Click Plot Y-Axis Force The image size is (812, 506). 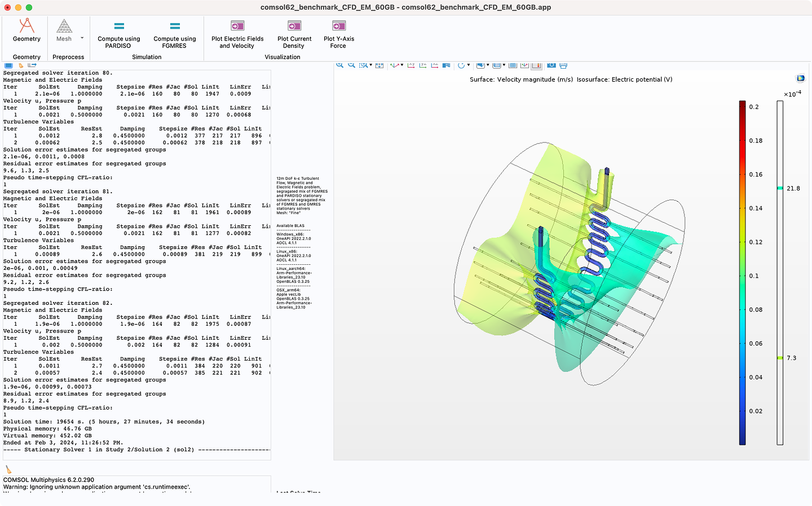tap(338, 33)
